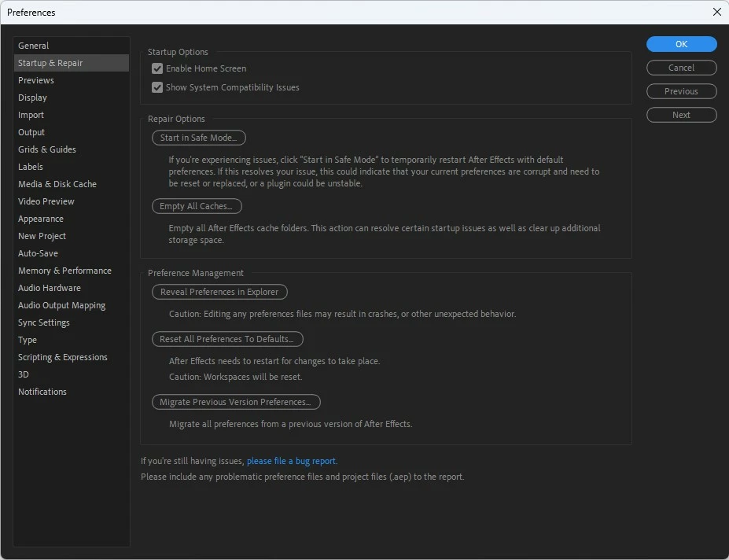The width and height of the screenshot is (729, 560).
Task: Go to Previous preferences page
Action: (x=682, y=91)
